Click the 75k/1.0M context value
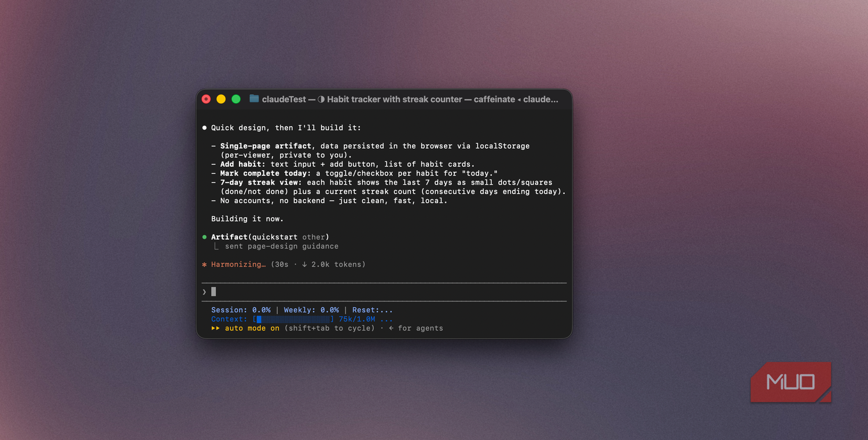The height and width of the screenshot is (440, 868). [x=357, y=319]
